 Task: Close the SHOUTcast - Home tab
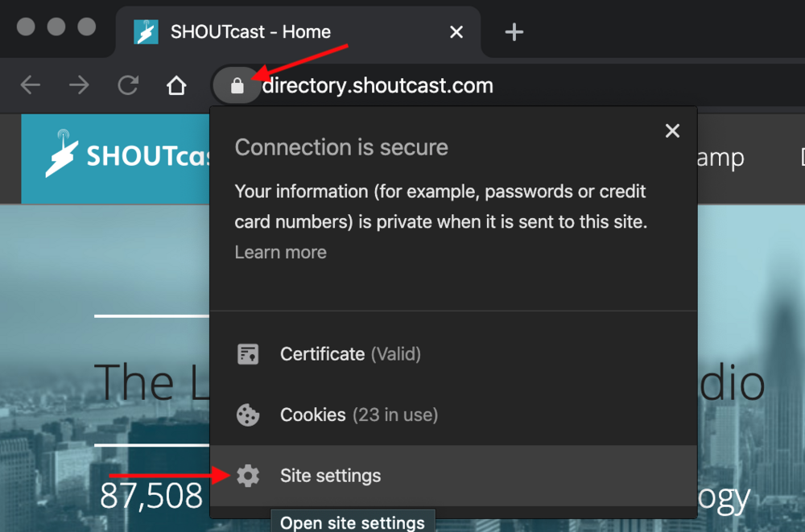click(x=456, y=32)
